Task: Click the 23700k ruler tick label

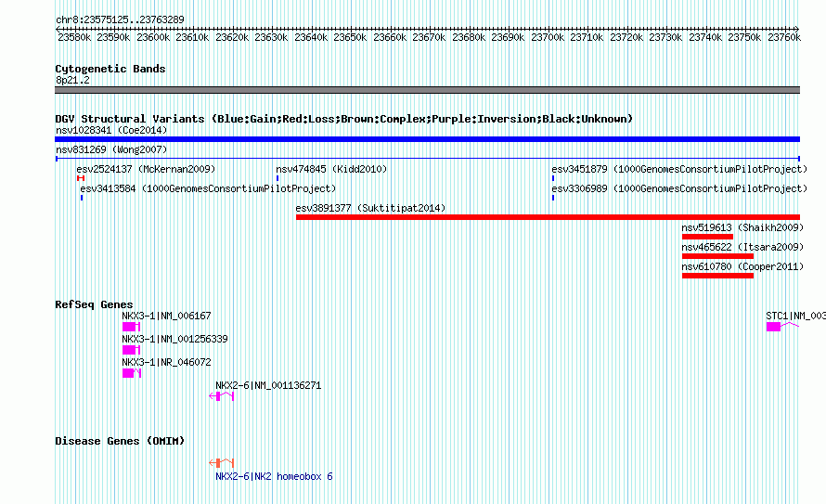Action: point(548,37)
